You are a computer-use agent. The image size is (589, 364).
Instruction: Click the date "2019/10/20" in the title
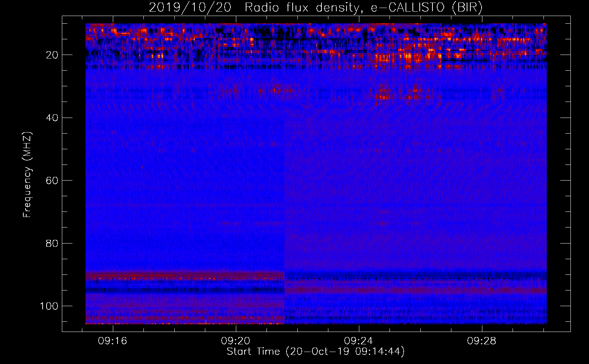click(190, 8)
